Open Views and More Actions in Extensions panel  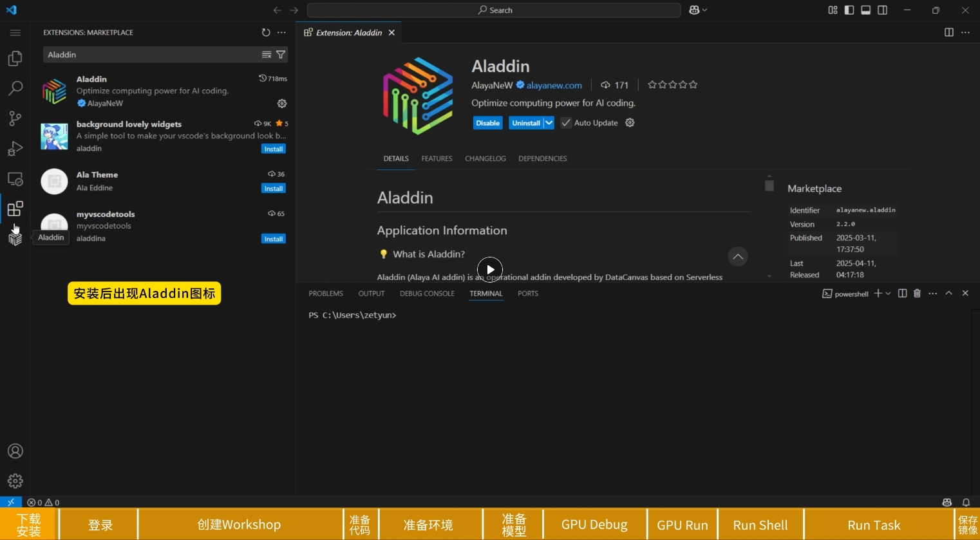point(281,32)
